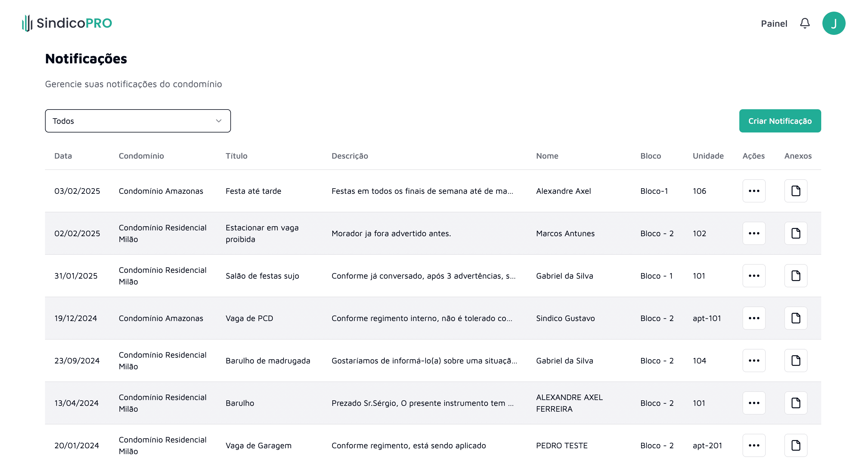Open actions menu for Vaga de Garagem
This screenshot has width=868, height=466.
click(x=754, y=445)
